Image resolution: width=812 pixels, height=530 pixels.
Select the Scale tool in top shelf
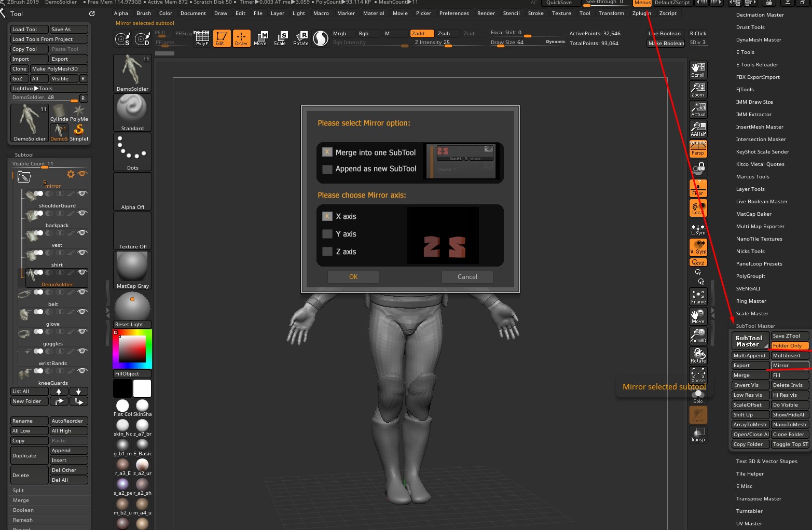coord(281,38)
